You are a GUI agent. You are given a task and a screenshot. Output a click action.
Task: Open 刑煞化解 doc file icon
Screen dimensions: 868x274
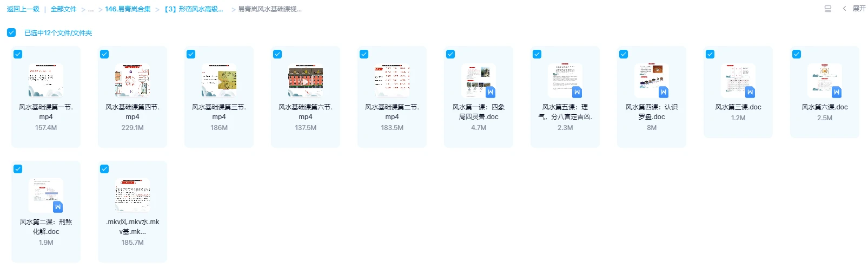[x=46, y=195]
